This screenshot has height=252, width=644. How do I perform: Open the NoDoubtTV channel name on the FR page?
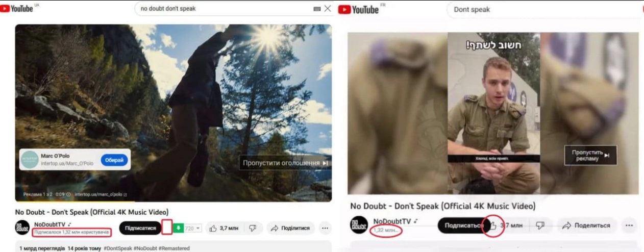(392, 221)
